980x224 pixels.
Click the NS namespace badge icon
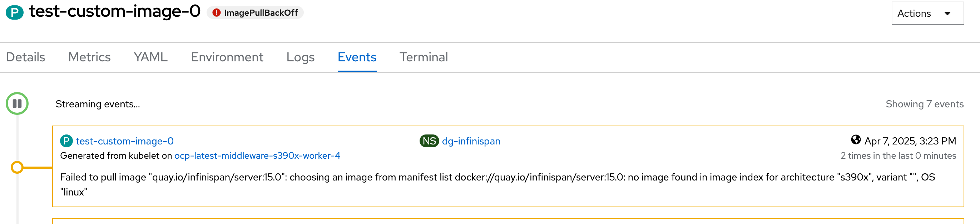point(429,141)
